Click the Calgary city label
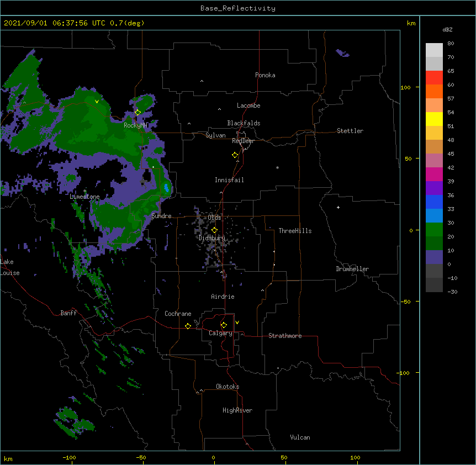The width and height of the screenshot is (476, 465). pyautogui.click(x=220, y=333)
